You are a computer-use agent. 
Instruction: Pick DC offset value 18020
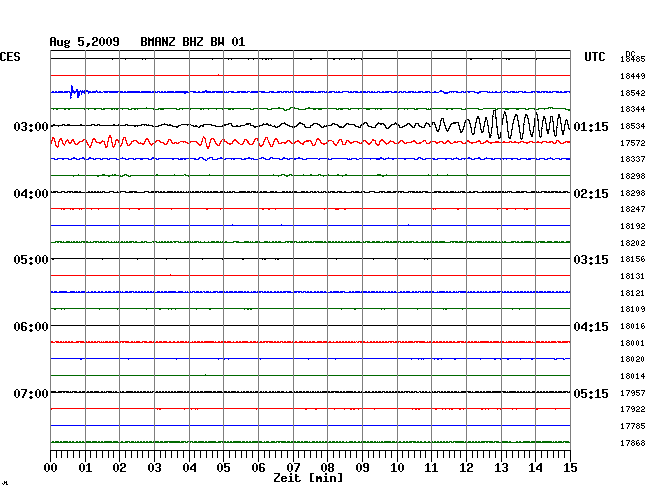click(x=633, y=359)
